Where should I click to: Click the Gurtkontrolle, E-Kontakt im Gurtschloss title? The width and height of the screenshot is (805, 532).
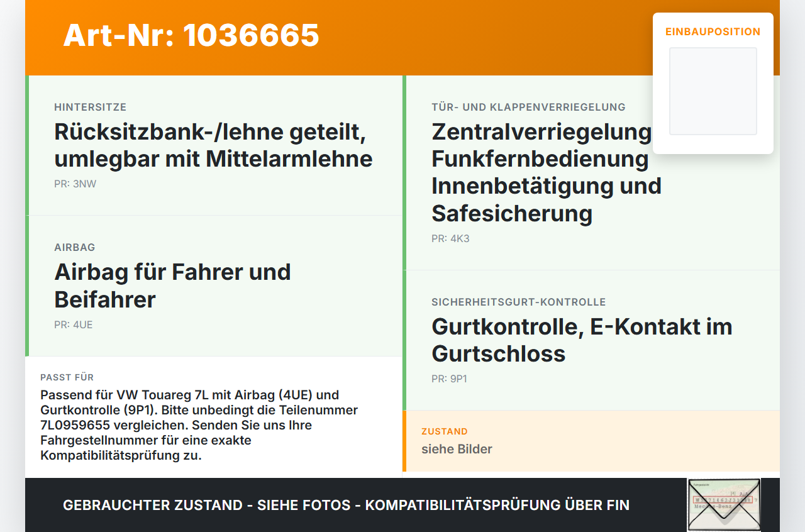pos(582,340)
